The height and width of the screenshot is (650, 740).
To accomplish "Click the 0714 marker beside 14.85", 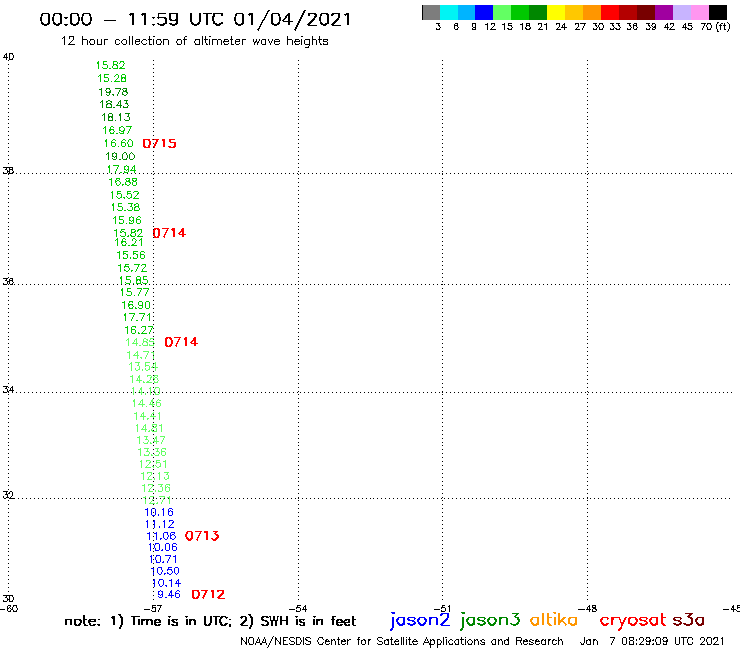I will (181, 342).
